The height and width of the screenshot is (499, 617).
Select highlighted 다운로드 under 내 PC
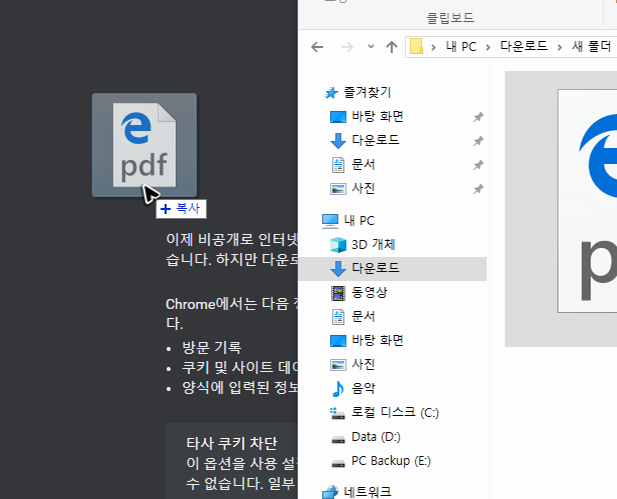392,269
